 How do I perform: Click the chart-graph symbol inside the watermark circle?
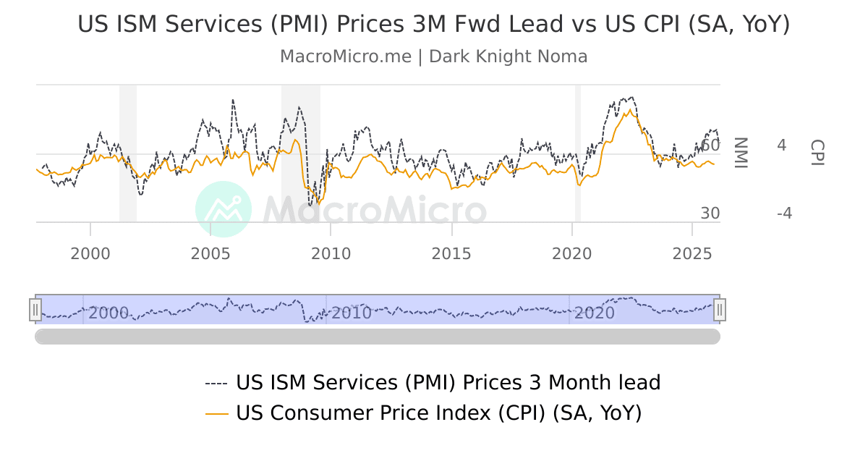pos(224,210)
